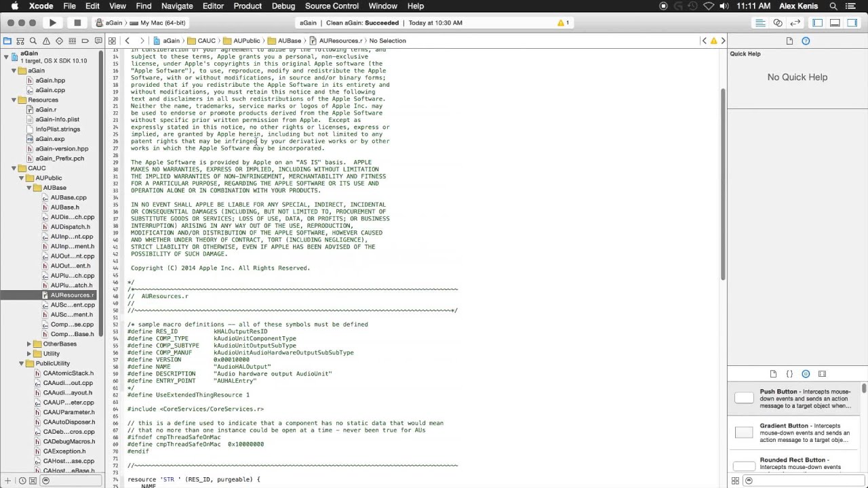The height and width of the screenshot is (488, 868).
Task: Collapse the CAUC group
Action: pyautogui.click(x=14, y=168)
